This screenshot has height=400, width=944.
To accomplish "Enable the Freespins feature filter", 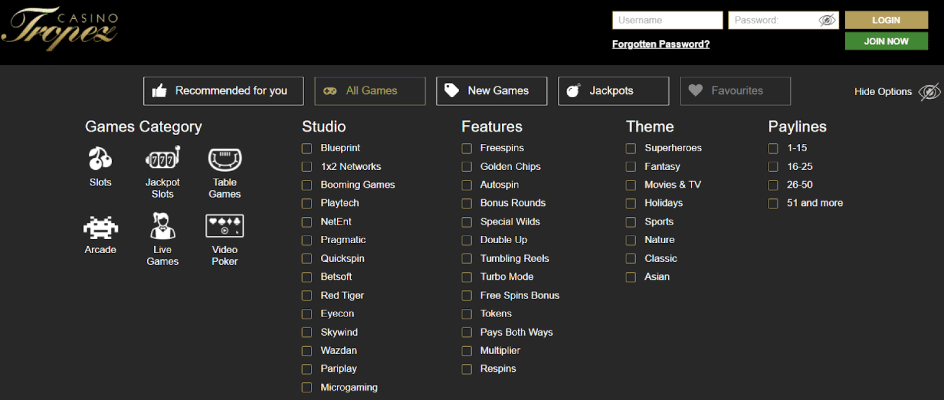I will point(467,148).
